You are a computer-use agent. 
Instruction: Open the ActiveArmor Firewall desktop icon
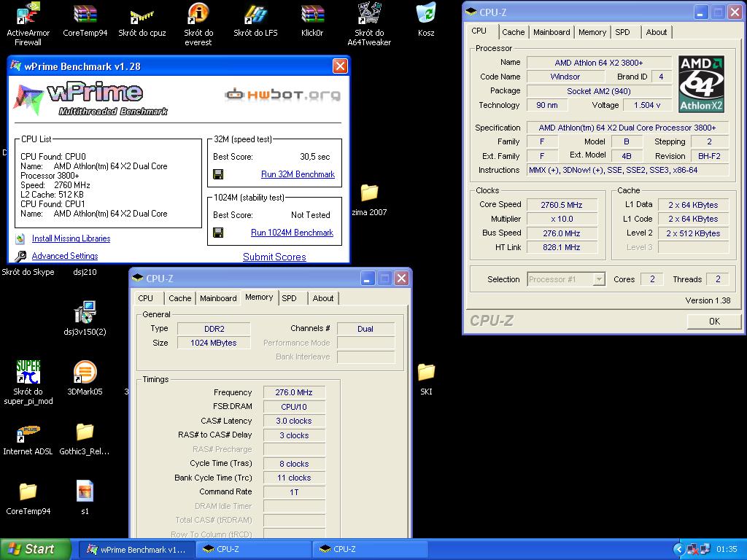[x=28, y=15]
